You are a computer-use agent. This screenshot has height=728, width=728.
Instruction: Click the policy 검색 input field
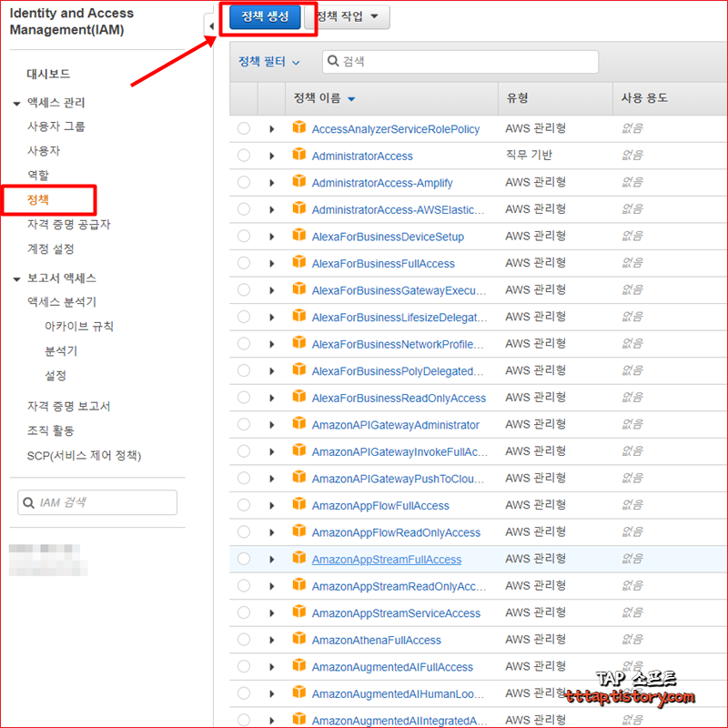coord(460,62)
